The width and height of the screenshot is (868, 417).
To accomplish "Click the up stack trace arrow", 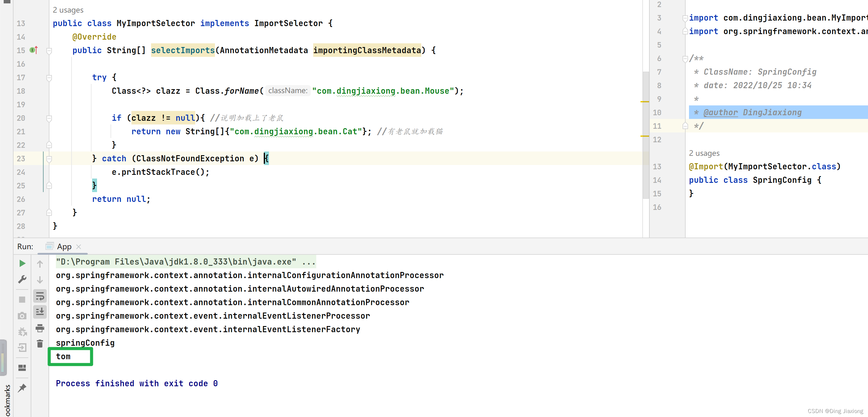I will point(40,264).
